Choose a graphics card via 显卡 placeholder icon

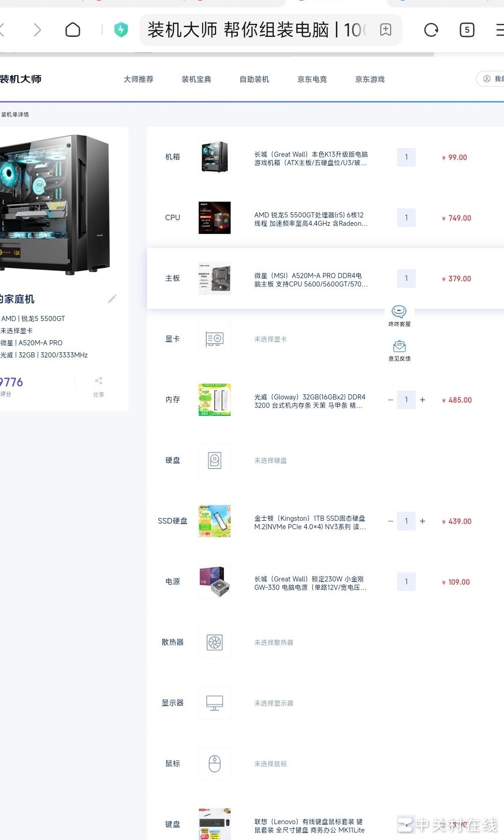[215, 339]
